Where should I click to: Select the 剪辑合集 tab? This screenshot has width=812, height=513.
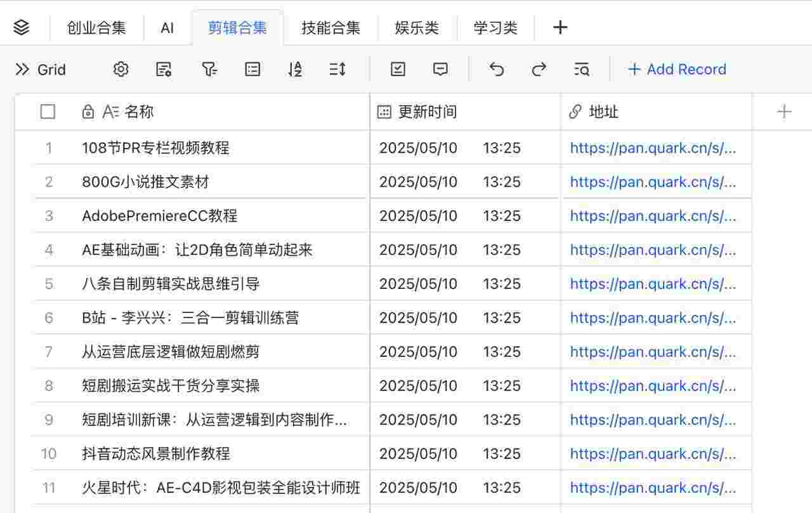[x=237, y=27]
